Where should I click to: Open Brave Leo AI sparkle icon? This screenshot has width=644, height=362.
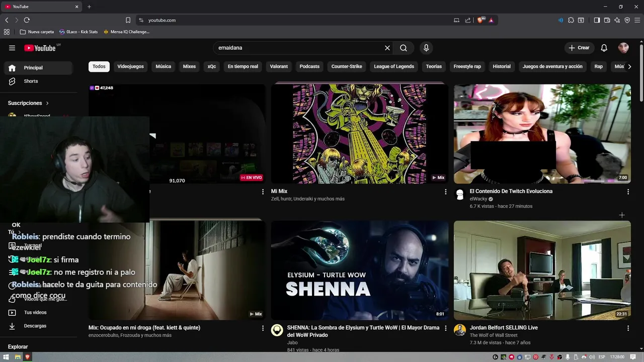[617, 20]
